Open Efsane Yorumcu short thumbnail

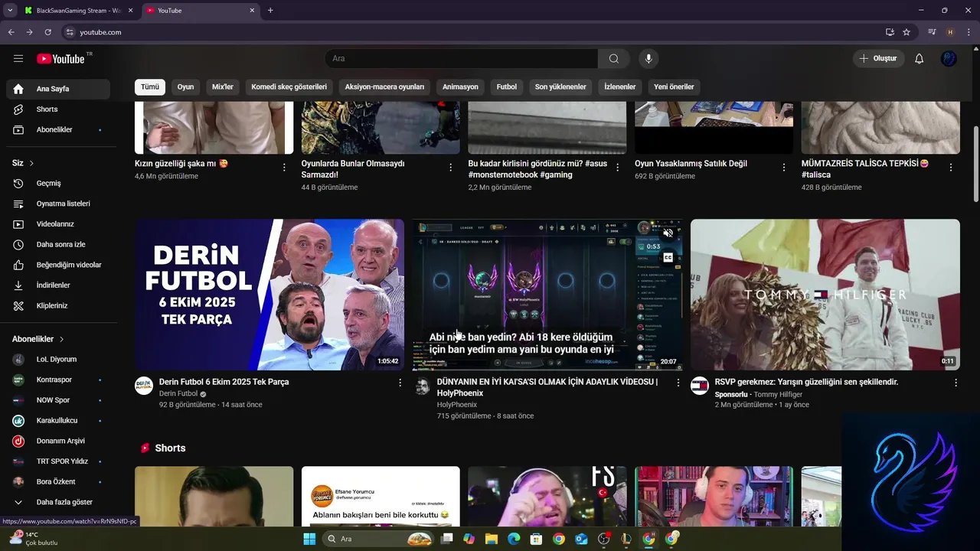[x=381, y=497]
